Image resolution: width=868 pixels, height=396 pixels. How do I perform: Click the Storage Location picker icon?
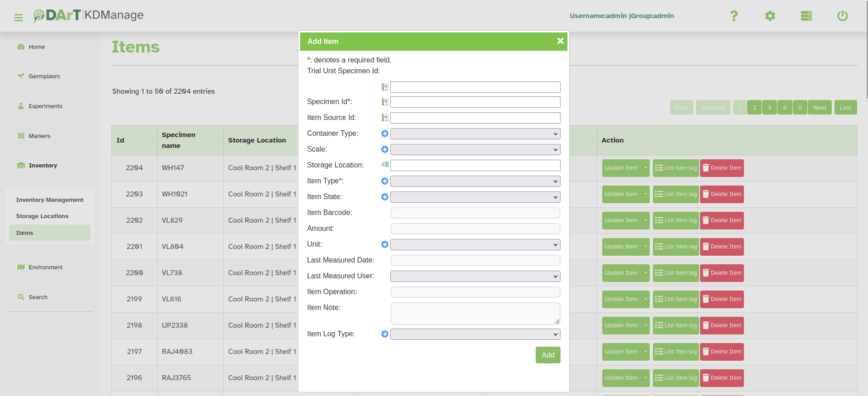tap(385, 165)
